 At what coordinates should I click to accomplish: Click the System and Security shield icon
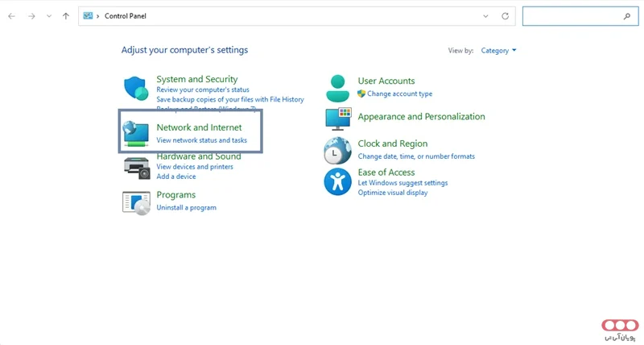click(136, 88)
